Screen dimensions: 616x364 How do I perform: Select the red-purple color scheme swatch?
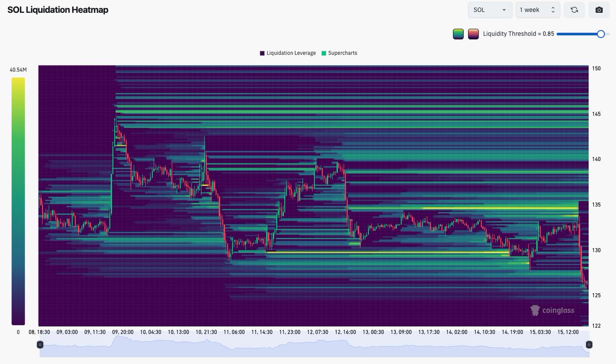tap(473, 34)
